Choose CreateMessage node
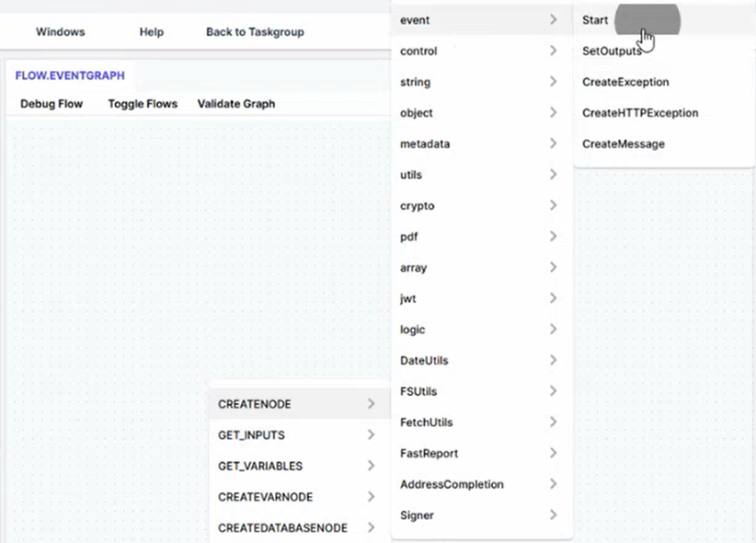Viewport: 756px width, 543px height. tap(664, 144)
